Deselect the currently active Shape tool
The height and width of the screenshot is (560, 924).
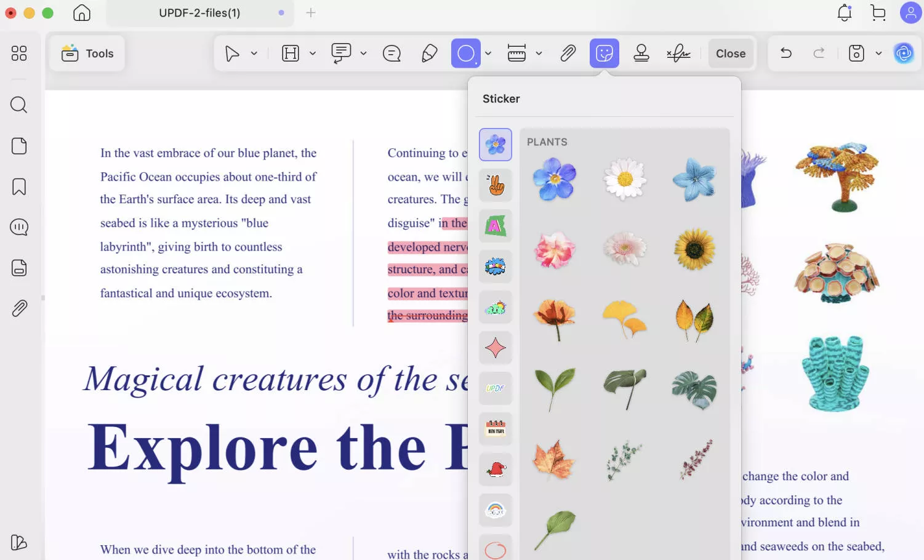465,53
